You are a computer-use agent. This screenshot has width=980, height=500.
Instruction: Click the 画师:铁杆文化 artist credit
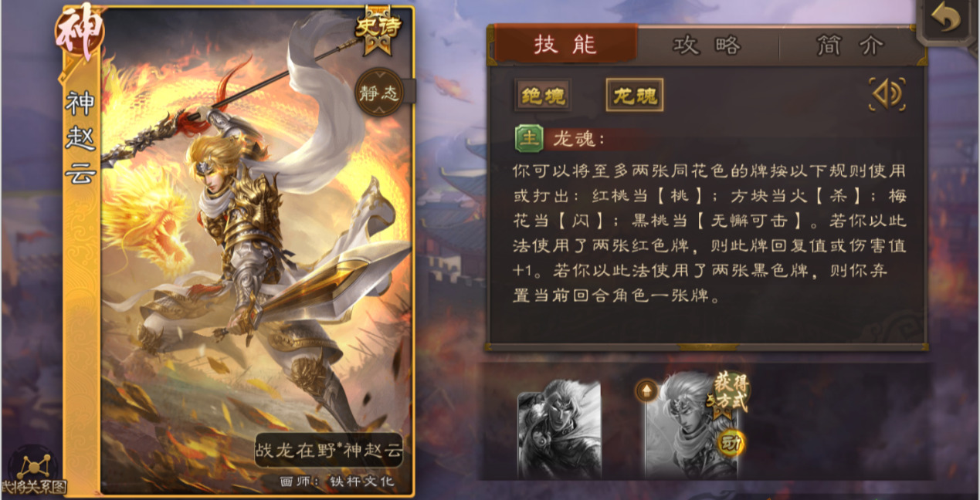click(x=337, y=481)
